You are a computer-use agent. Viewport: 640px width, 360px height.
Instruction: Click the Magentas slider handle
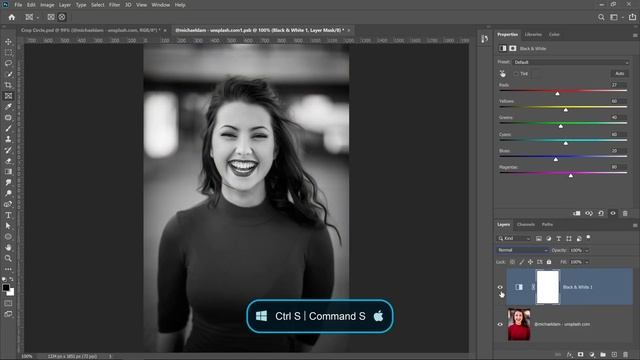[x=571, y=175]
